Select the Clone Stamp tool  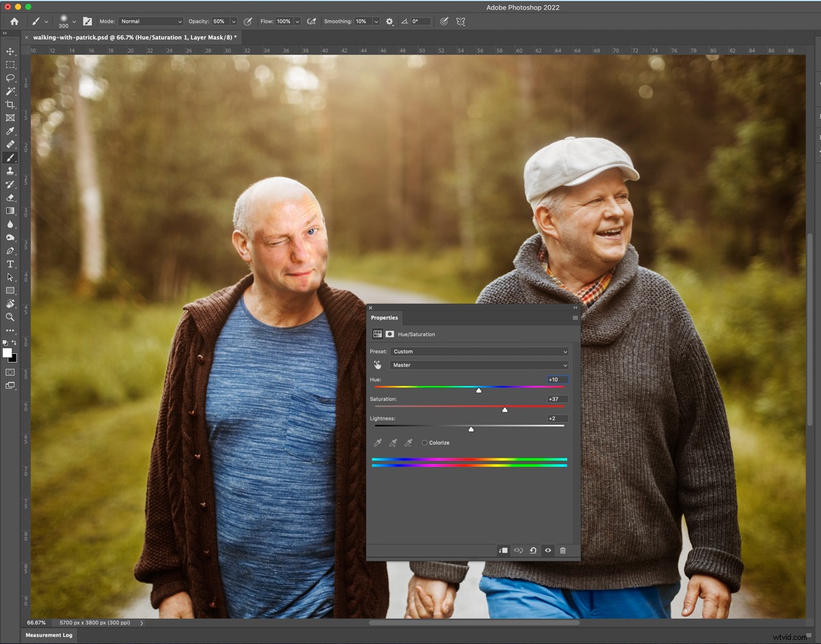pyautogui.click(x=10, y=170)
